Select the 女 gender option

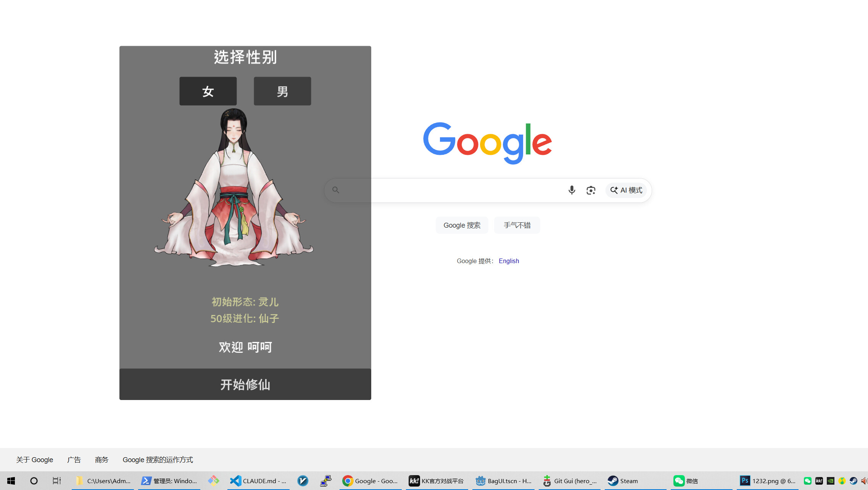[x=208, y=91]
